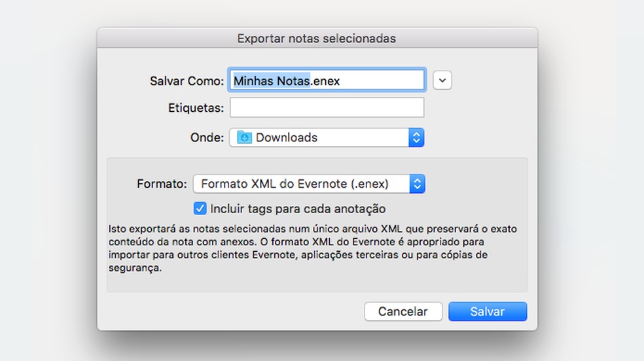The height and width of the screenshot is (361, 644).
Task: Uncheck Incluir tags para cada anotação checkbox
Action: coord(200,209)
